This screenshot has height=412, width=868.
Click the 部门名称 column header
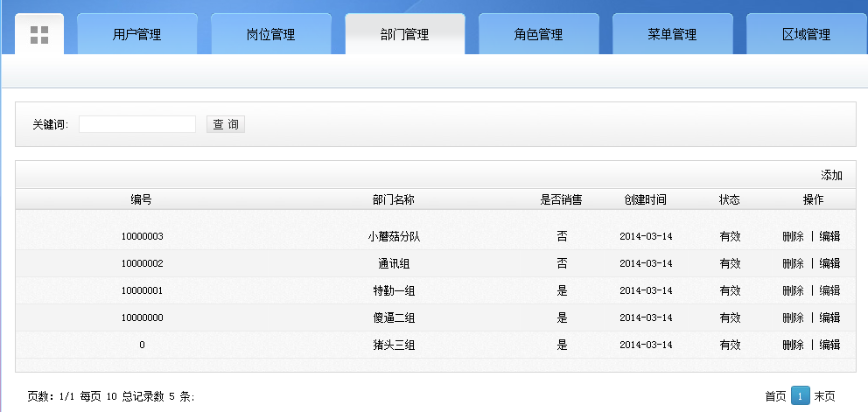click(x=393, y=199)
